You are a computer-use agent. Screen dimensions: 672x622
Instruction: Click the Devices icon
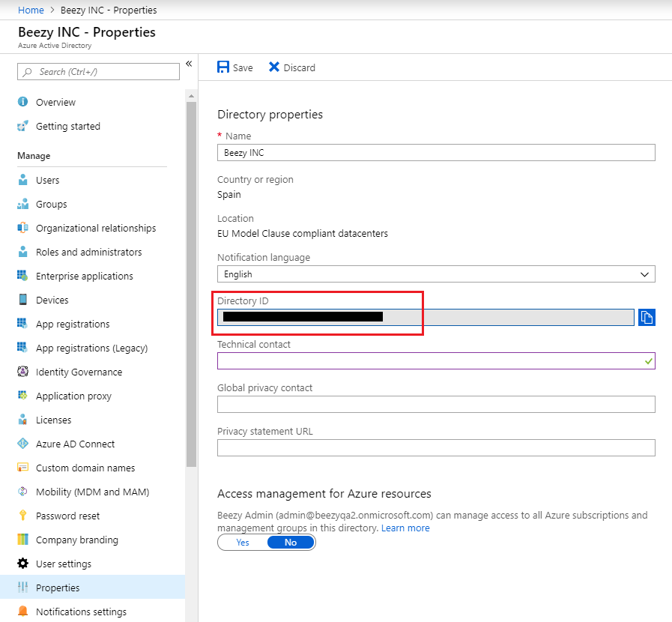coord(22,300)
